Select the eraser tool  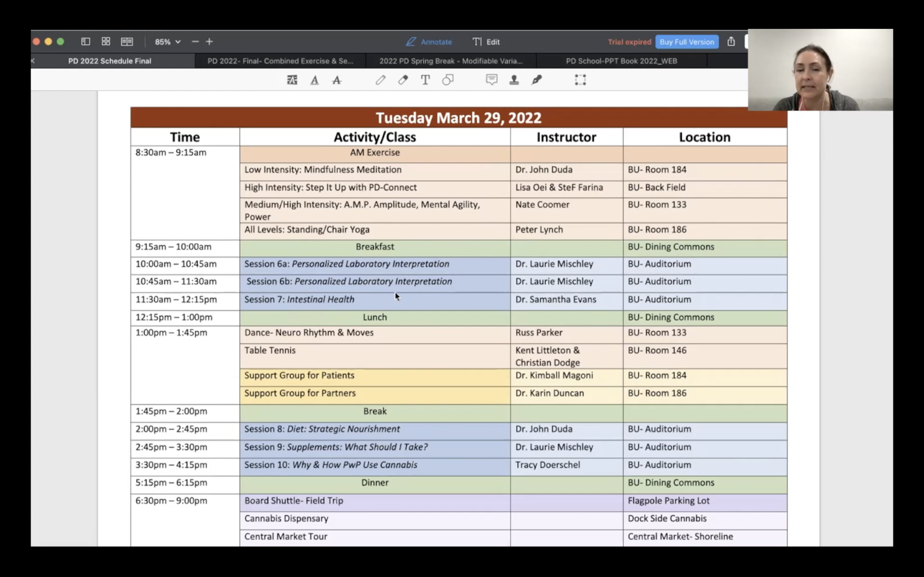point(403,80)
